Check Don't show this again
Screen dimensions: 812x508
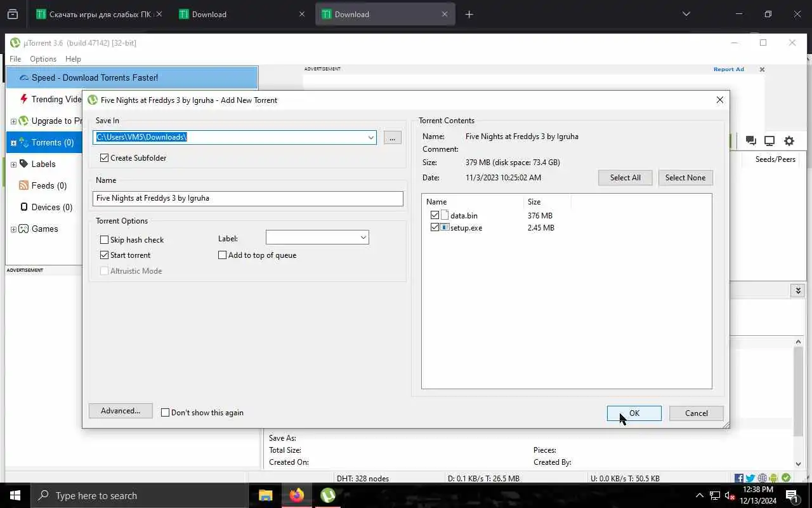pyautogui.click(x=166, y=412)
